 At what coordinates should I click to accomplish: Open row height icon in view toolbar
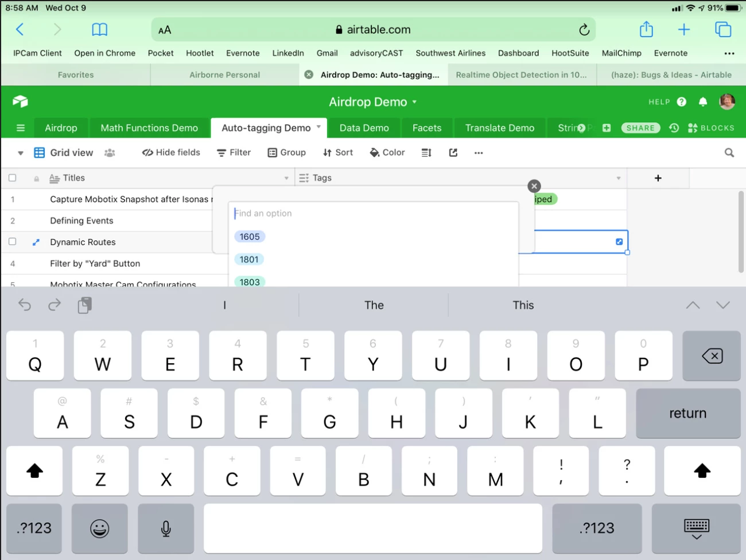click(x=426, y=153)
